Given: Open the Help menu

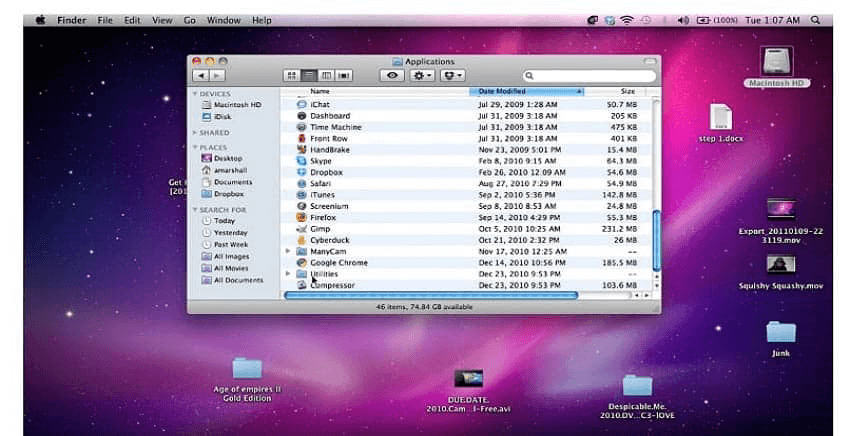Looking at the screenshot, I should [x=261, y=20].
